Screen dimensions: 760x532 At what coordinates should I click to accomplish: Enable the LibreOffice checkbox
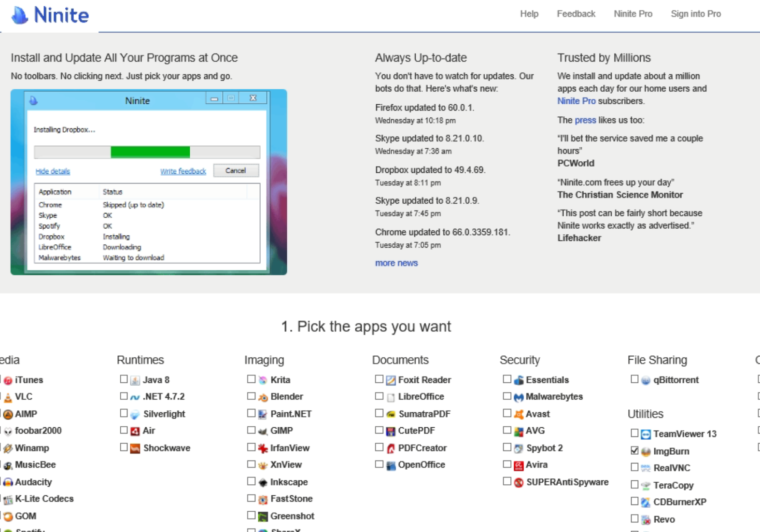tap(379, 396)
